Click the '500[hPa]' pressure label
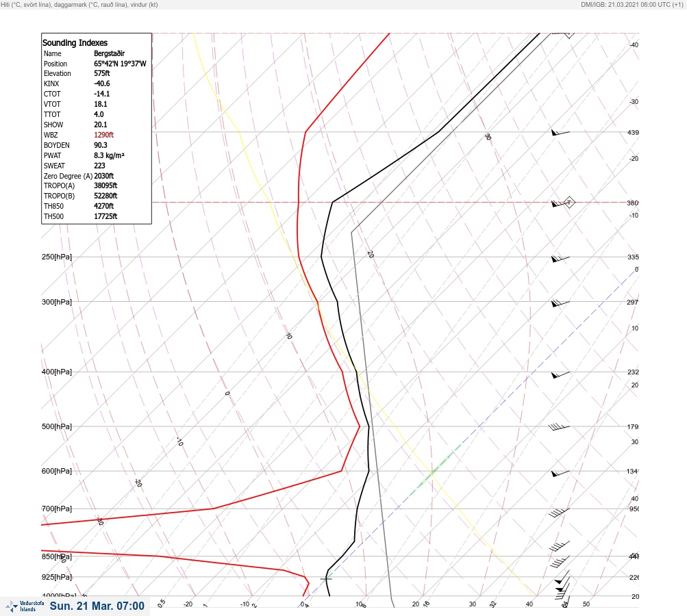This screenshot has width=687, height=616. click(x=57, y=426)
